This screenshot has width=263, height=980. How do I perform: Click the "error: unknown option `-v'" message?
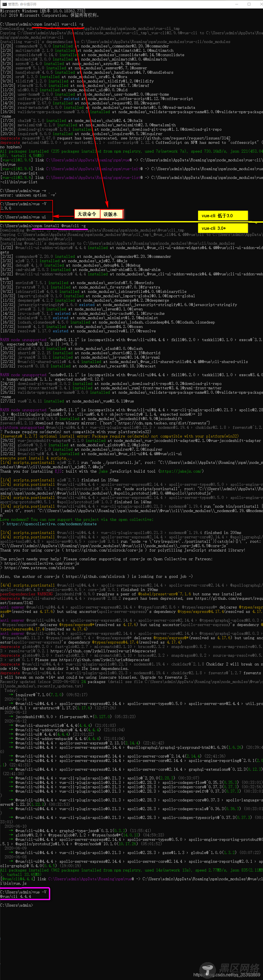pyautogui.click(x=28, y=195)
